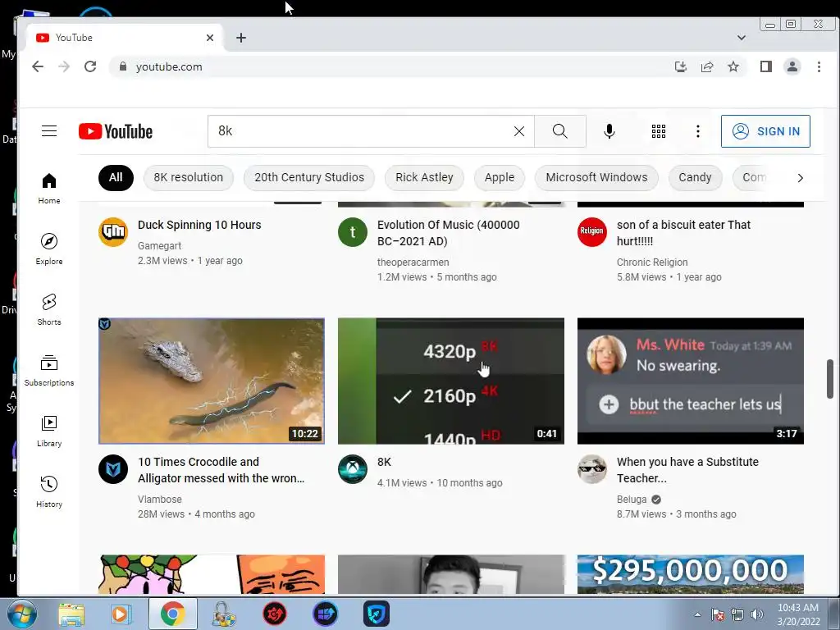The width and height of the screenshot is (840, 630).
Task: Click the page vertical scrollbar thumb
Action: point(830,379)
